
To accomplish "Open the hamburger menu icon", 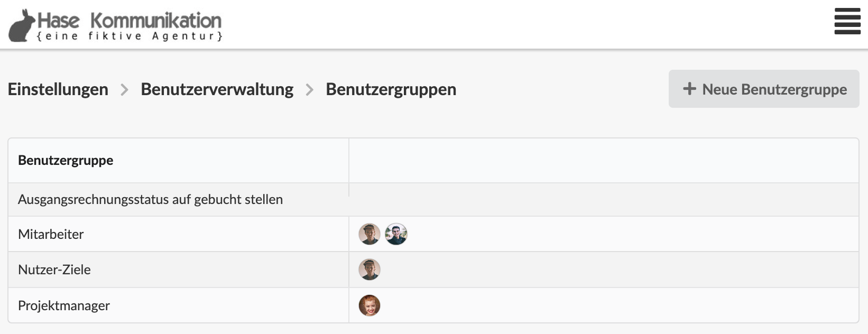I will (847, 22).
